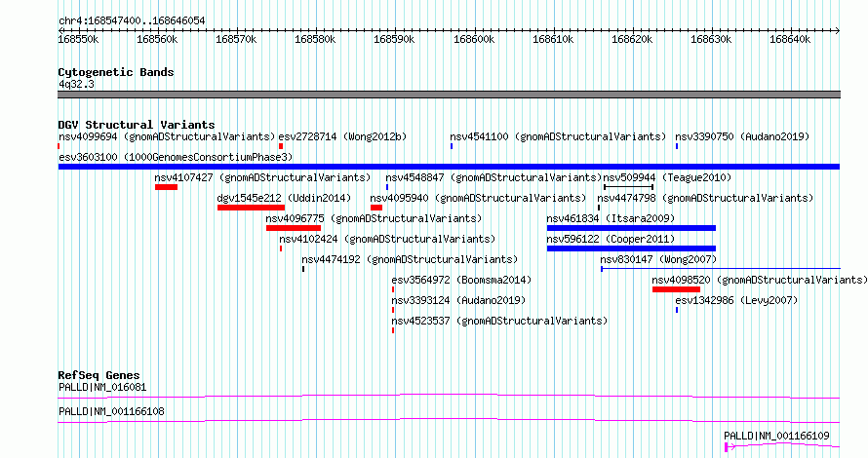Select nsv4095940 variant label
Viewport: 868px width, 458px height.
[478, 198]
